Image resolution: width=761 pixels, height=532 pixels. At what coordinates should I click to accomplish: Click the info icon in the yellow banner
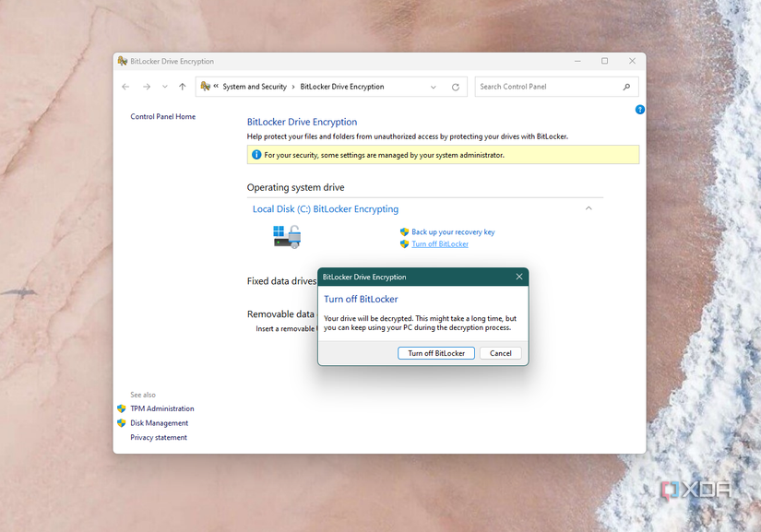click(256, 155)
